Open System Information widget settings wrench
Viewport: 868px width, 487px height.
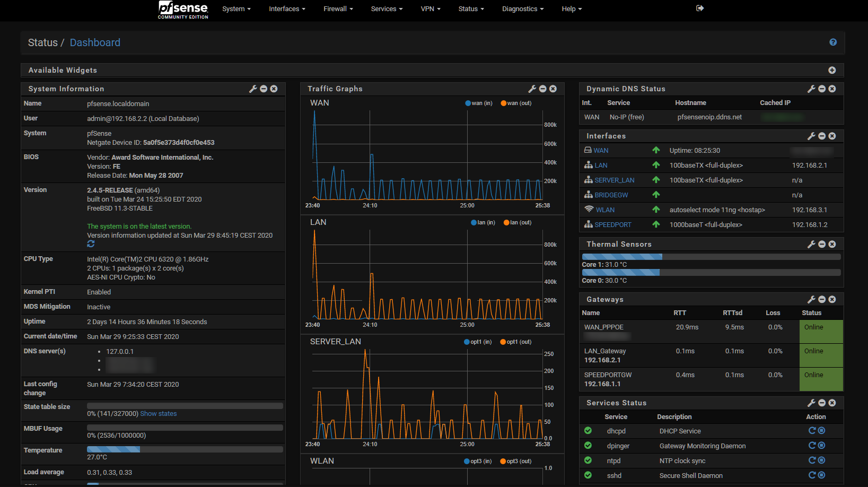click(253, 89)
